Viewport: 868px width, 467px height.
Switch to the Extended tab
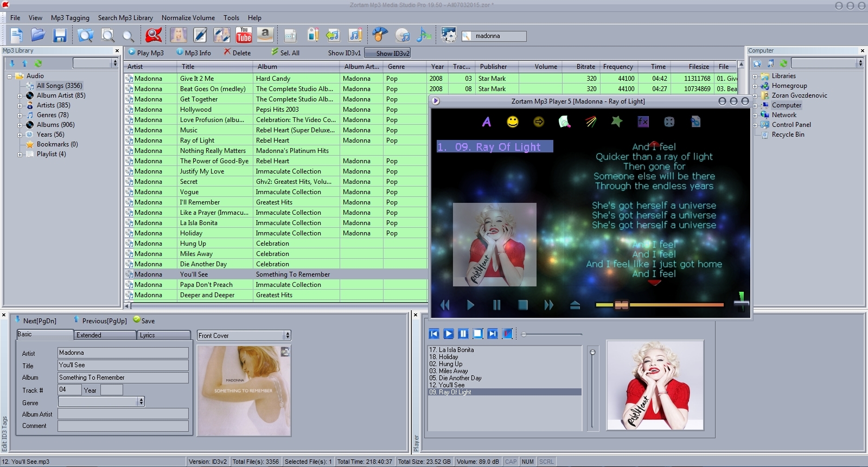coord(105,335)
